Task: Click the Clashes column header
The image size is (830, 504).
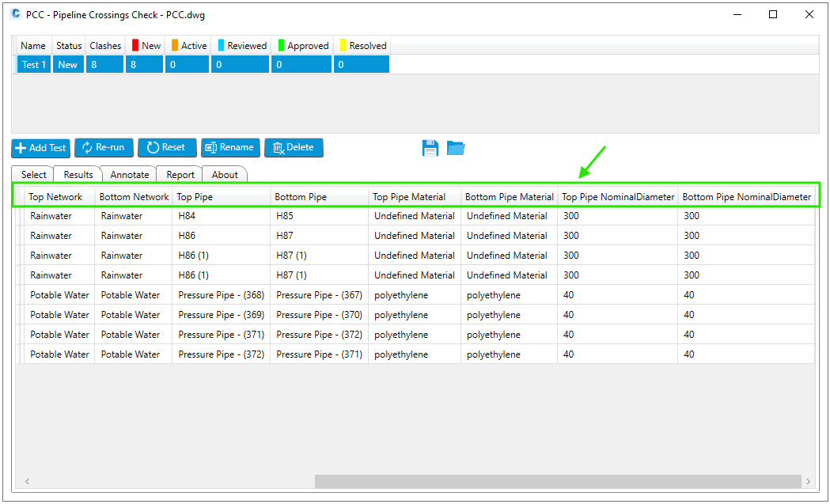Action: click(105, 46)
